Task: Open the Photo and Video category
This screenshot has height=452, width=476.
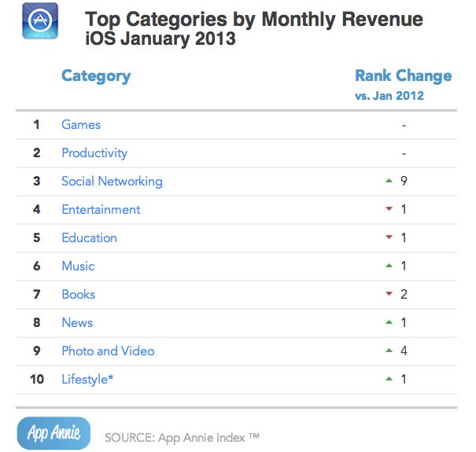Action: (x=108, y=351)
